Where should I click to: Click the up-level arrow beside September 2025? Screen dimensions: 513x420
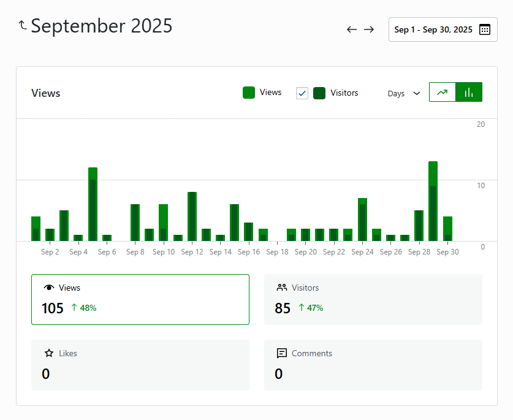[23, 25]
